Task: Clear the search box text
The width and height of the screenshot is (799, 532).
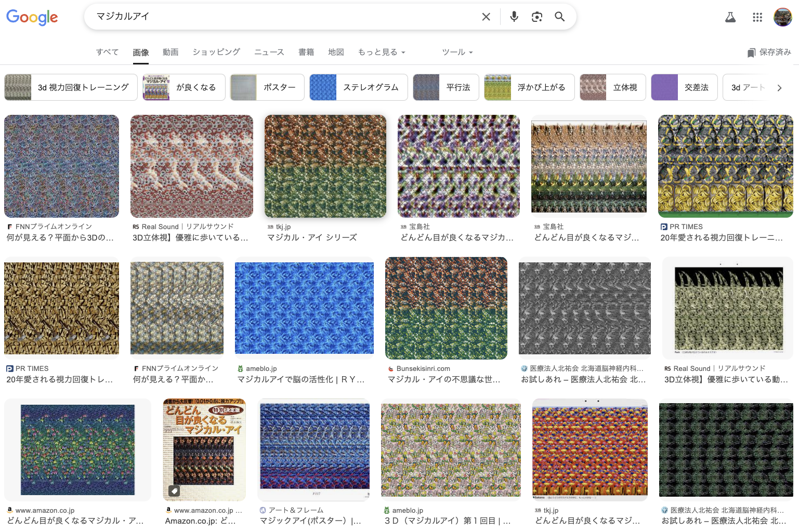Action: pyautogui.click(x=486, y=17)
